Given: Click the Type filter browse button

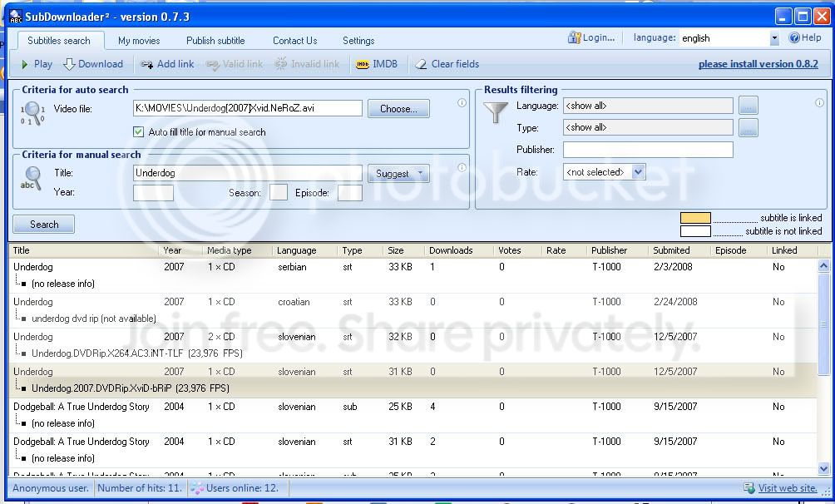Looking at the screenshot, I should (749, 127).
